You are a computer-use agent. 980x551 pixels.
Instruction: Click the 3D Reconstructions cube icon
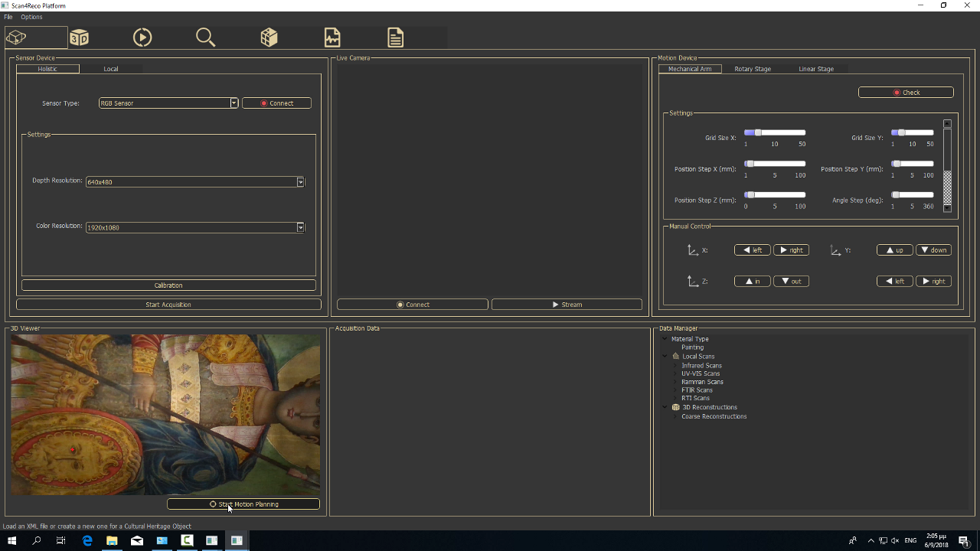click(x=675, y=407)
